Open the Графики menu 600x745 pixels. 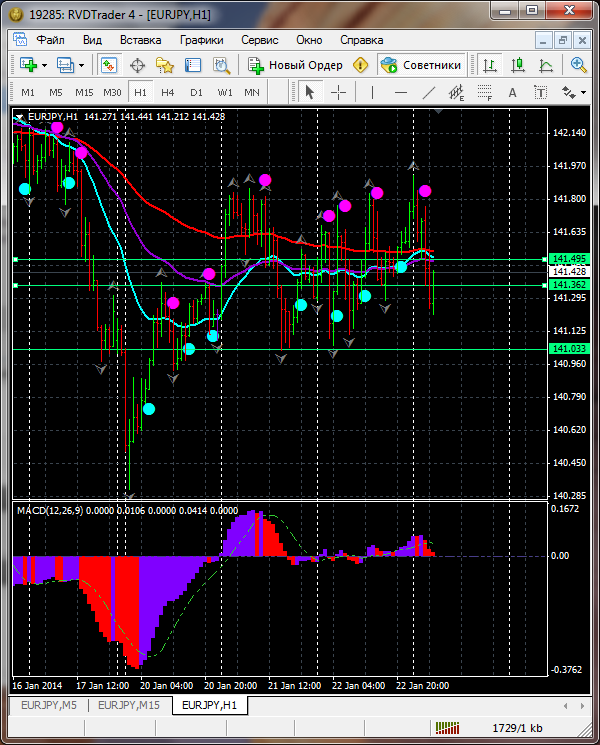[x=201, y=40]
